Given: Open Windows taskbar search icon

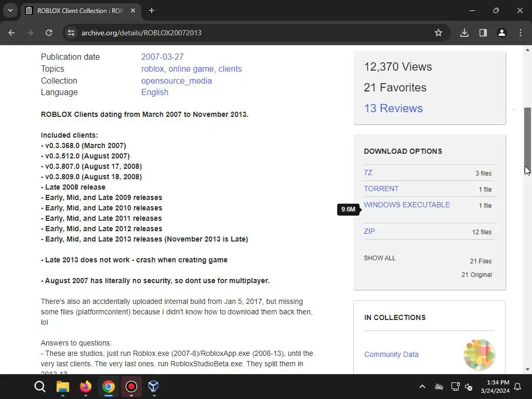Looking at the screenshot, I should click(40, 387).
